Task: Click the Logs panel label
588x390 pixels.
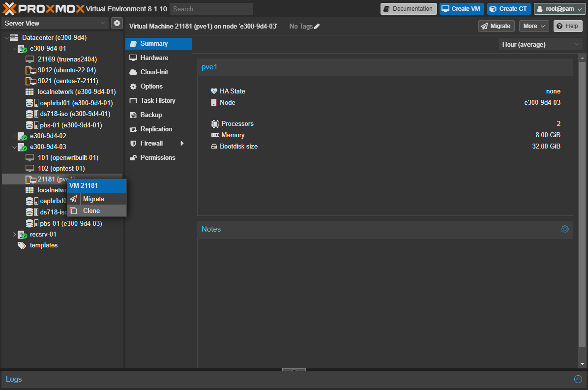Action: pyautogui.click(x=14, y=379)
